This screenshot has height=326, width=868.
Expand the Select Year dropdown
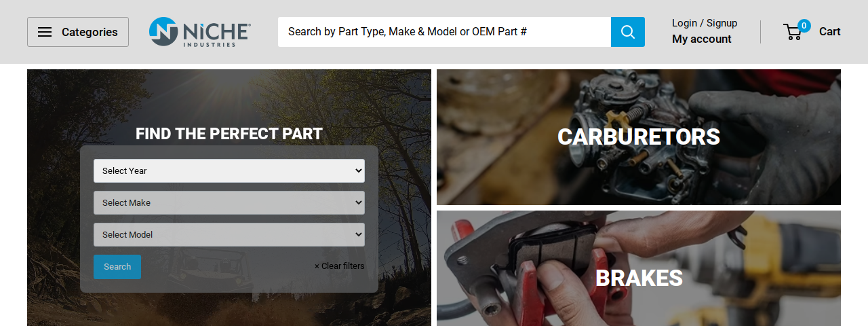click(x=229, y=170)
